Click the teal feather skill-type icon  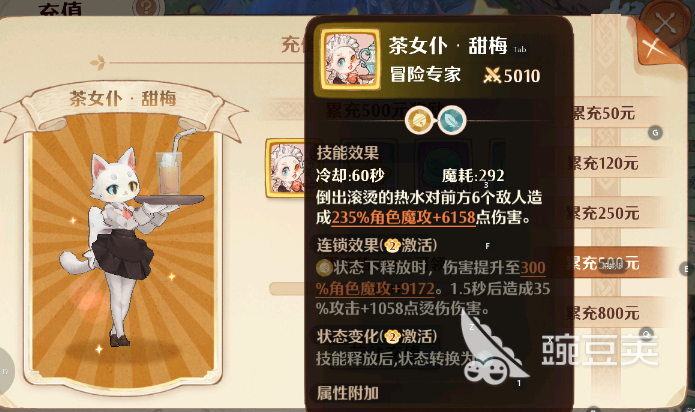[x=452, y=120]
